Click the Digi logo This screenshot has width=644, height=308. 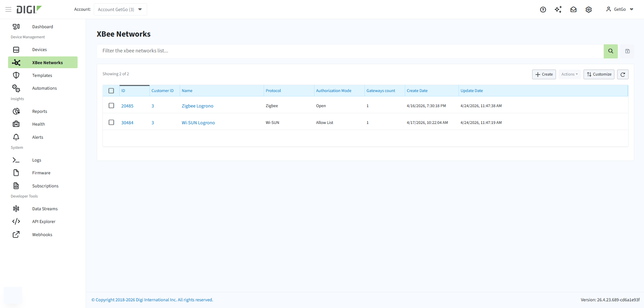pos(29,9)
